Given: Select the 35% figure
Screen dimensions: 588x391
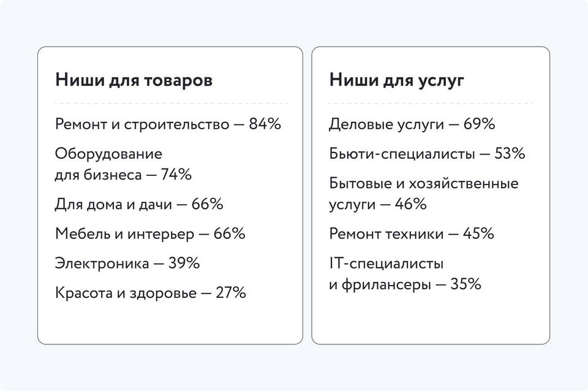Looking at the screenshot, I should pyautogui.click(x=466, y=284).
